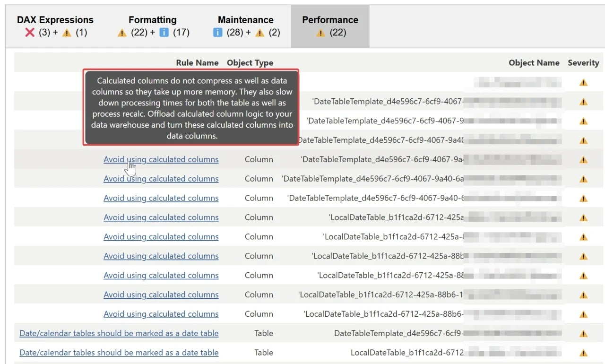605x364 pixels.
Task: Click 'Column' type cell in row ending 9a40-6a
Action: coord(259,179)
